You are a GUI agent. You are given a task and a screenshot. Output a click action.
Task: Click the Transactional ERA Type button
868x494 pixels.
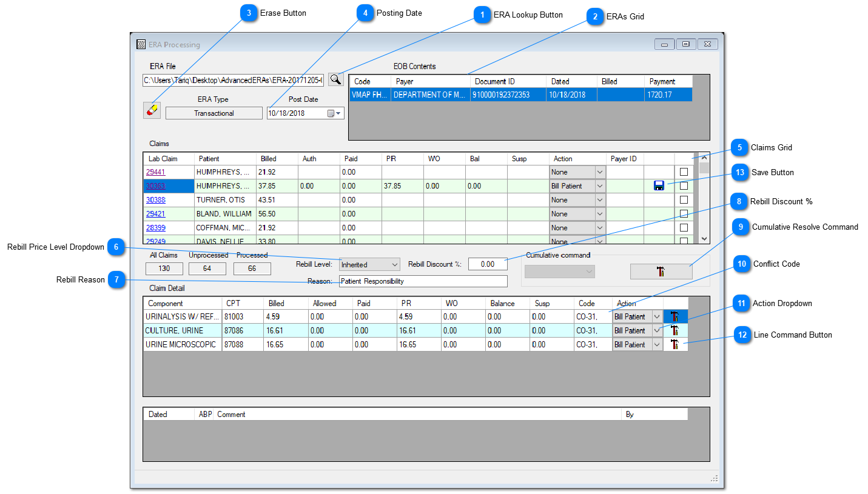tap(214, 113)
